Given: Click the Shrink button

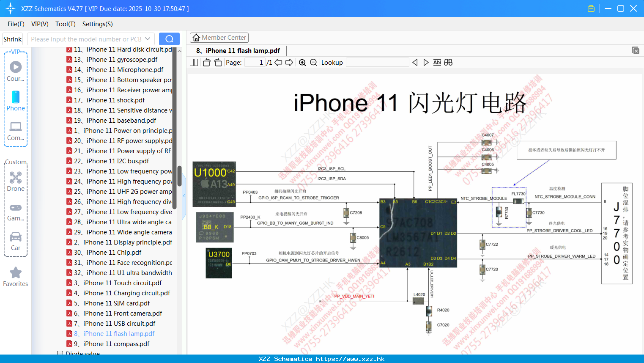Looking at the screenshot, I should (13, 39).
